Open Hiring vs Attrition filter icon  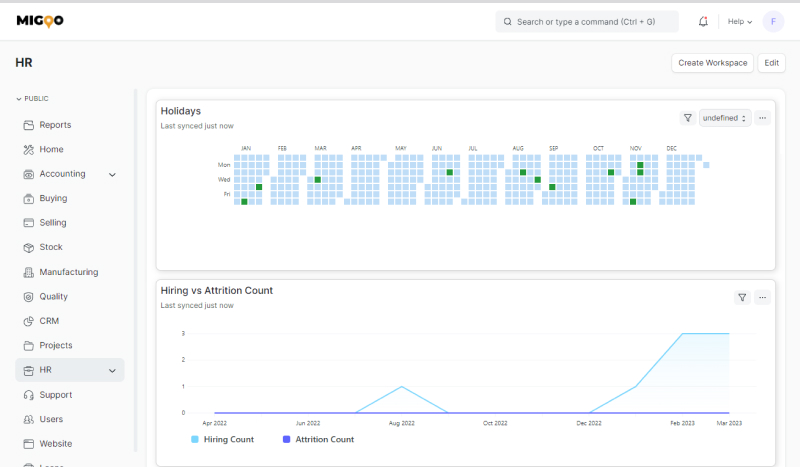[742, 297]
